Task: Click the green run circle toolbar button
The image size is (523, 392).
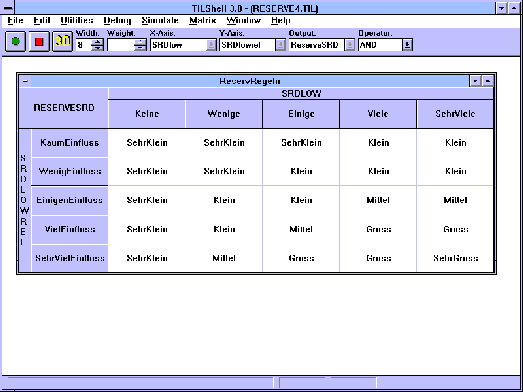Action: pos(15,42)
